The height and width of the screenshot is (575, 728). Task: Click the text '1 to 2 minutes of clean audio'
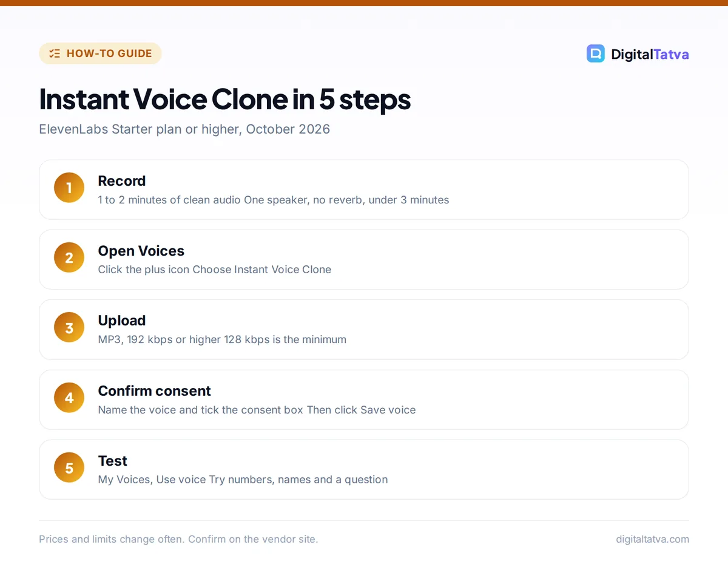pyautogui.click(x=169, y=200)
